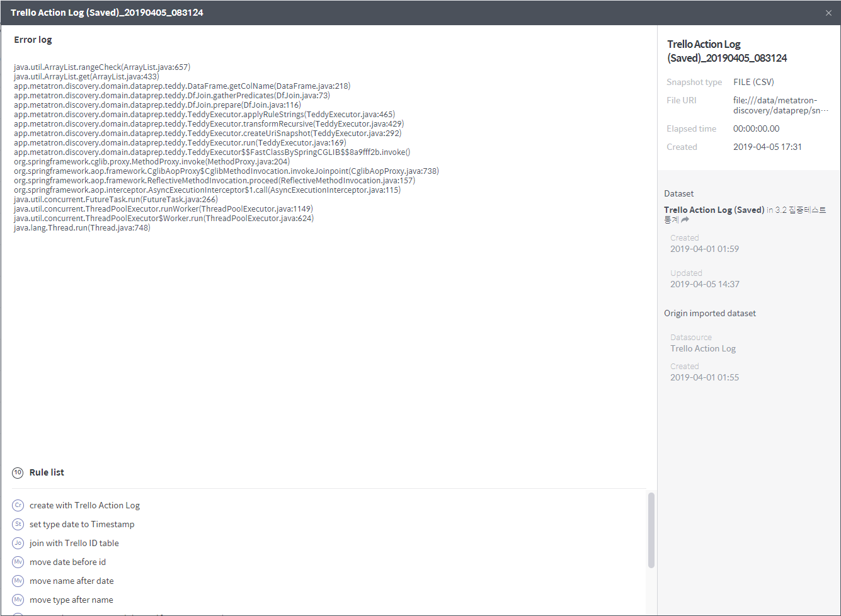
Task: Click the DfJoin.gatherPredicates stack trace line
Action: (172, 96)
